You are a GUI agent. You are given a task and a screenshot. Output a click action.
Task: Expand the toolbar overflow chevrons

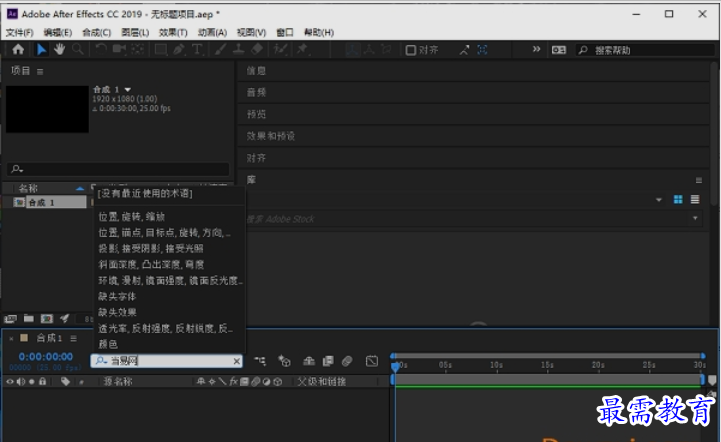pyautogui.click(x=536, y=49)
